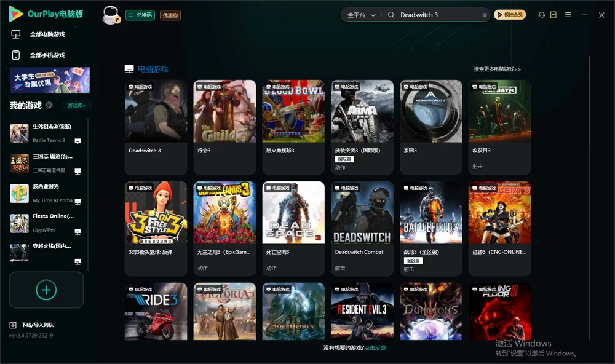615x364 pixels.
Task: Open 波西亚时光 My Time At Portia entry
Action: (x=46, y=193)
